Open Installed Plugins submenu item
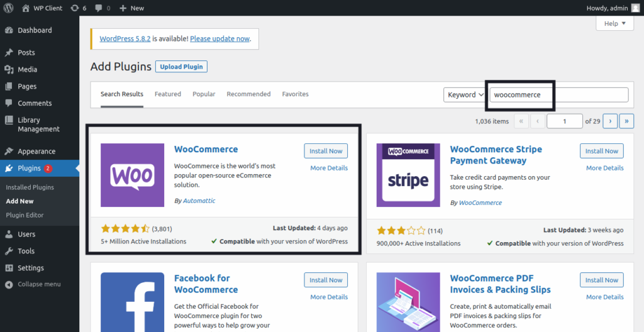Screen dimensions: 644x332 click(30, 187)
